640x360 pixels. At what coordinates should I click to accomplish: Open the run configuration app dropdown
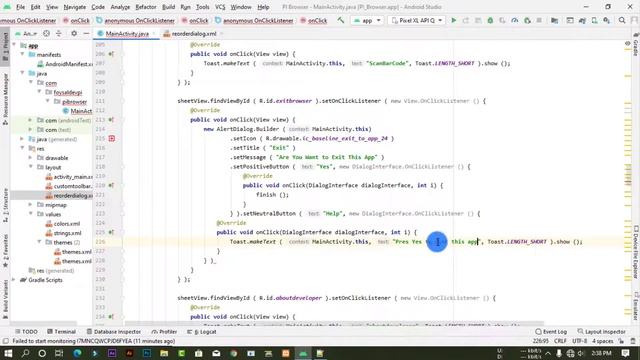tap(367, 20)
